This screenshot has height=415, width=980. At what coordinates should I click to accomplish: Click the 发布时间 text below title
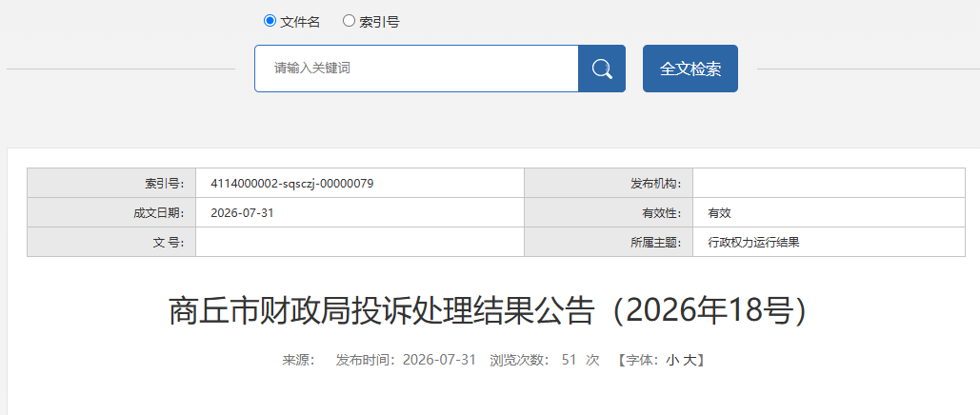tap(406, 360)
